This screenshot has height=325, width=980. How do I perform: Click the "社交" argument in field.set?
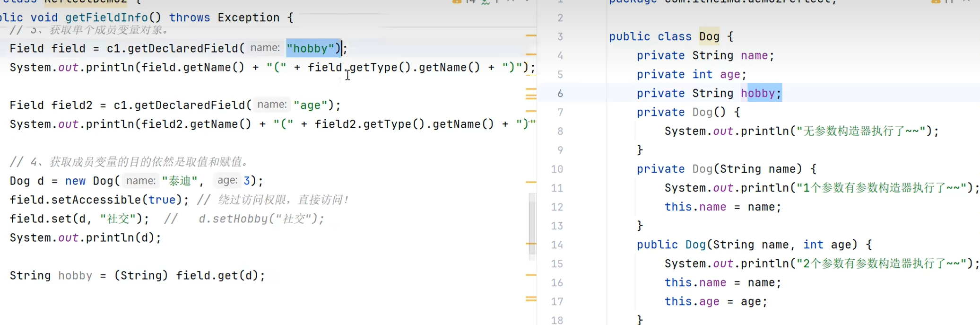[118, 219]
